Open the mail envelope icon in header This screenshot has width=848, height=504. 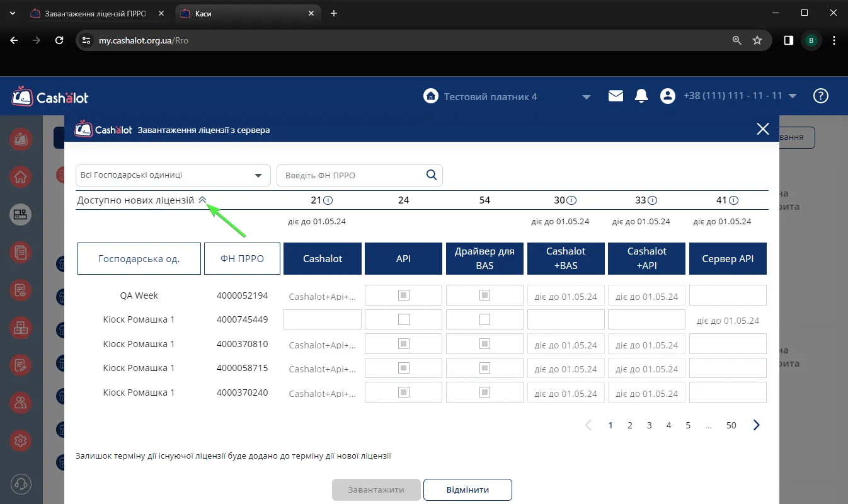coord(616,96)
